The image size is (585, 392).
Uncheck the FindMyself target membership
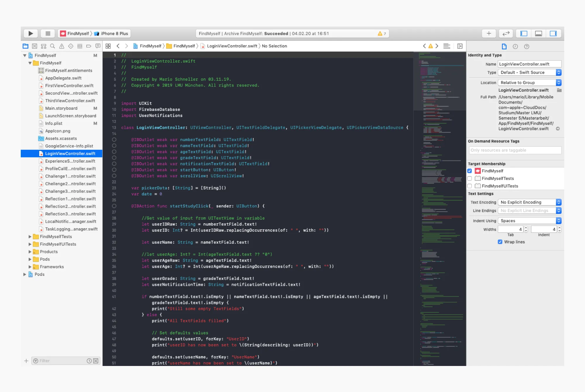pos(470,171)
